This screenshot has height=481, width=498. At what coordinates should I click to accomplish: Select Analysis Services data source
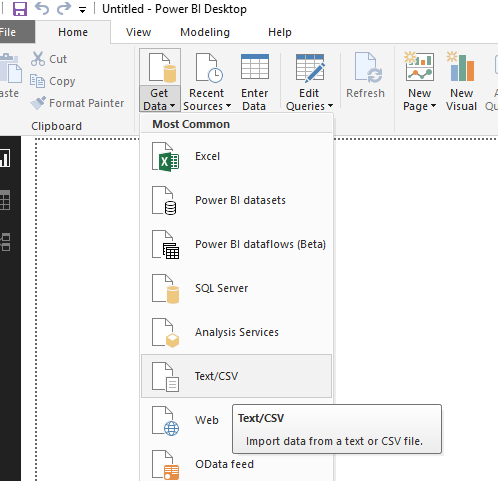click(x=237, y=332)
